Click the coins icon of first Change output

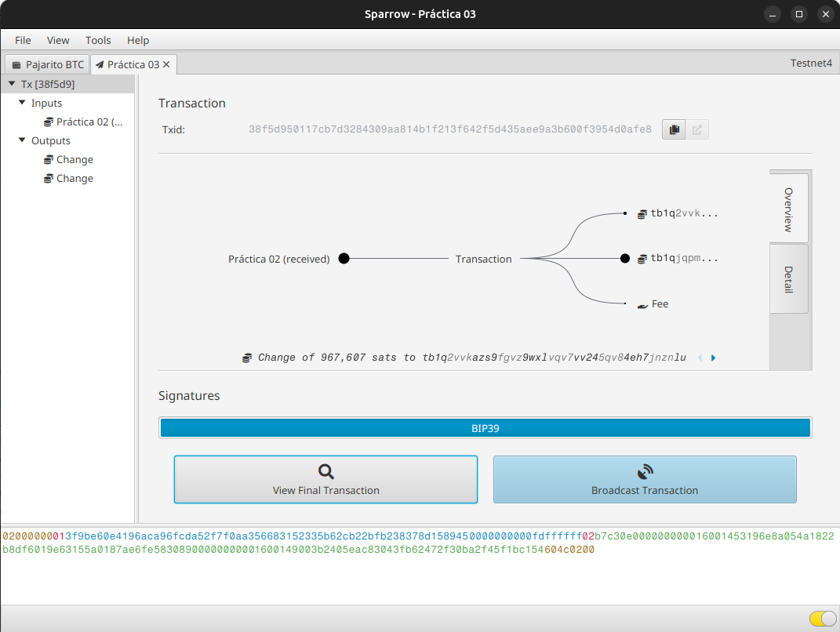(x=48, y=160)
